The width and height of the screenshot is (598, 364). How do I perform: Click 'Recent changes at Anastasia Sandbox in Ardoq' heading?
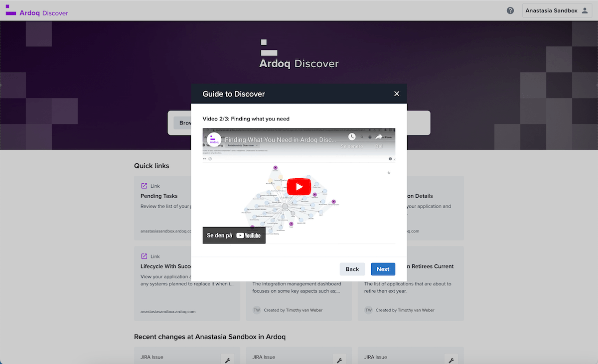pyautogui.click(x=210, y=337)
